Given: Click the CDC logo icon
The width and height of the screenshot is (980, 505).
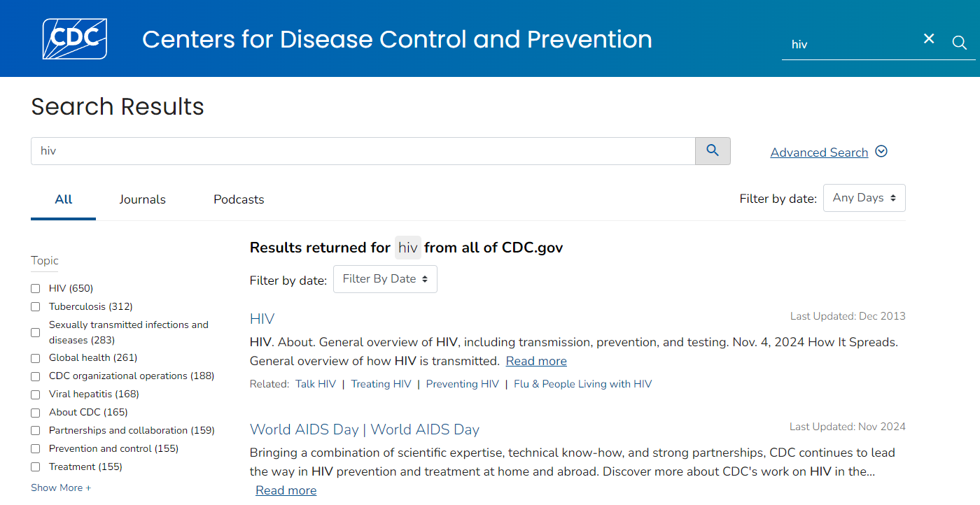Looking at the screenshot, I should [x=75, y=39].
